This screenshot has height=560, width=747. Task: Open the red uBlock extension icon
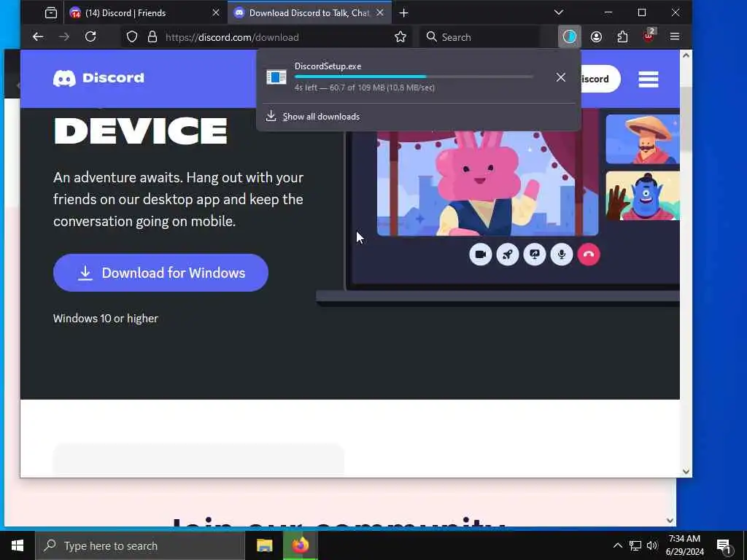[649, 36]
